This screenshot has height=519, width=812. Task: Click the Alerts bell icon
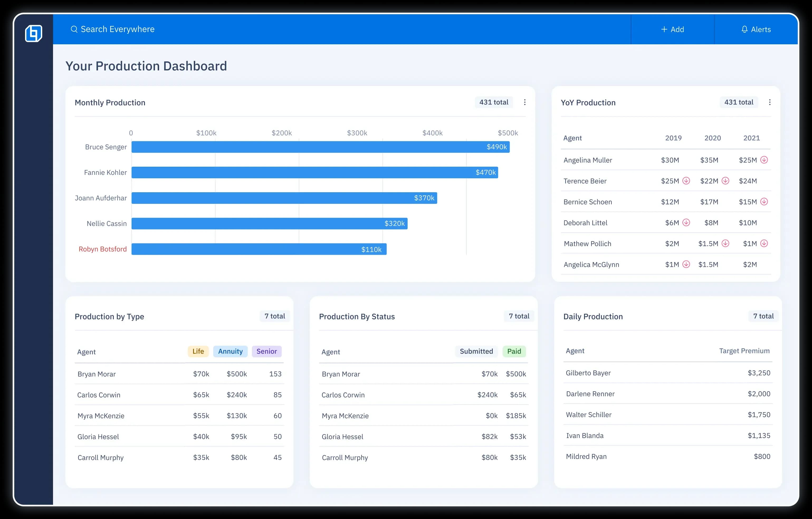[x=744, y=29]
